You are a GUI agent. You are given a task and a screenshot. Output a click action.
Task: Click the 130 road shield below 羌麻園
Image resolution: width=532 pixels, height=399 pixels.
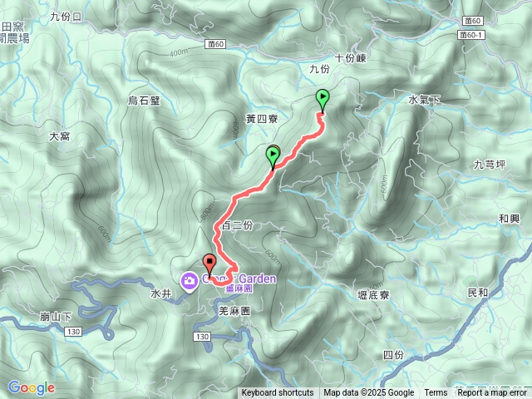(202, 337)
